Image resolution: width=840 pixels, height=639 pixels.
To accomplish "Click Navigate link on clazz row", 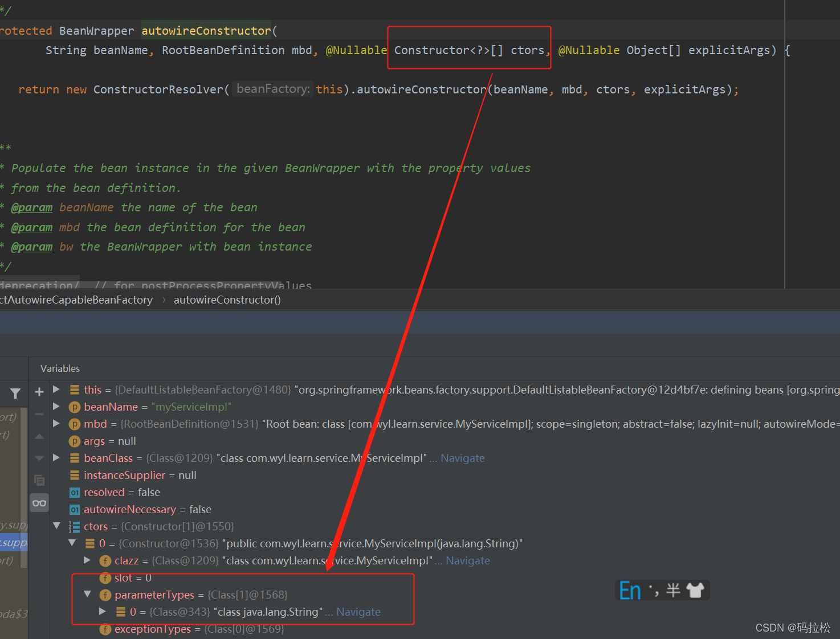I will coord(468,560).
